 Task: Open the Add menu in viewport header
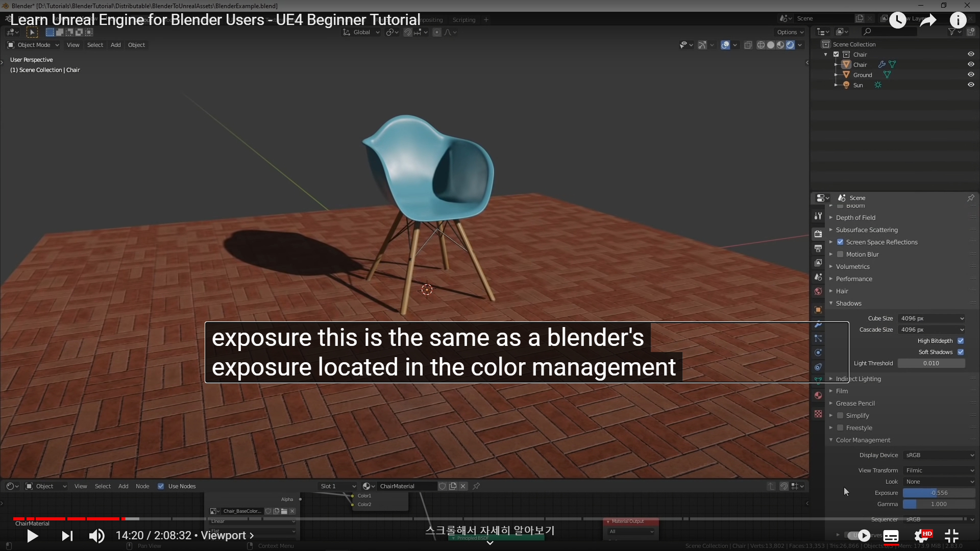click(x=116, y=45)
